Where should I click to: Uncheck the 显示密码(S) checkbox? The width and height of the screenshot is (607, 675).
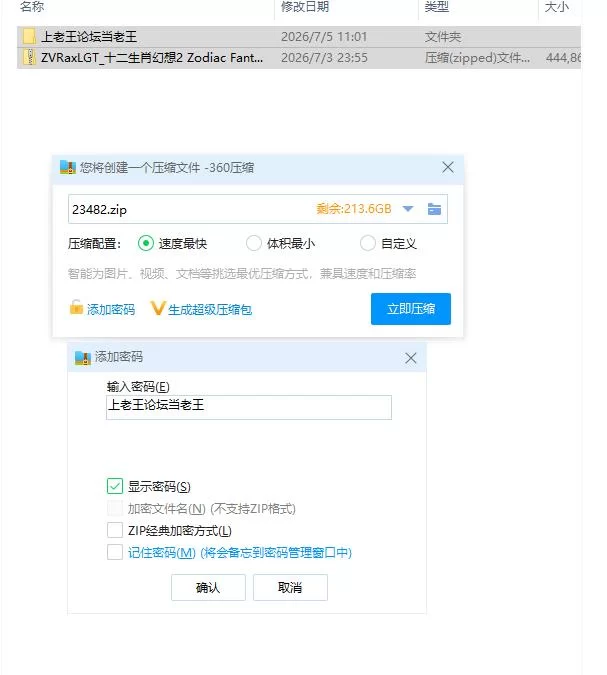coord(115,486)
